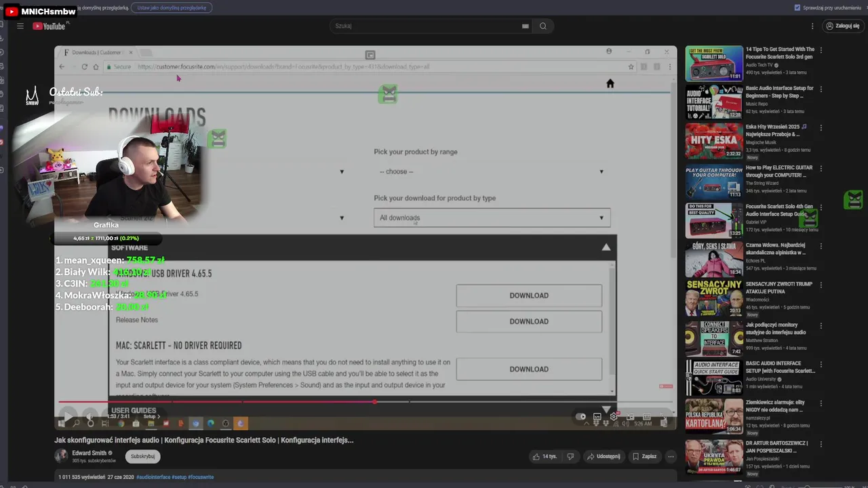Viewport: 868px width, 488px height.
Task: Click DOWNLOAD for USB Driver 4.65.5
Action: pos(529,296)
